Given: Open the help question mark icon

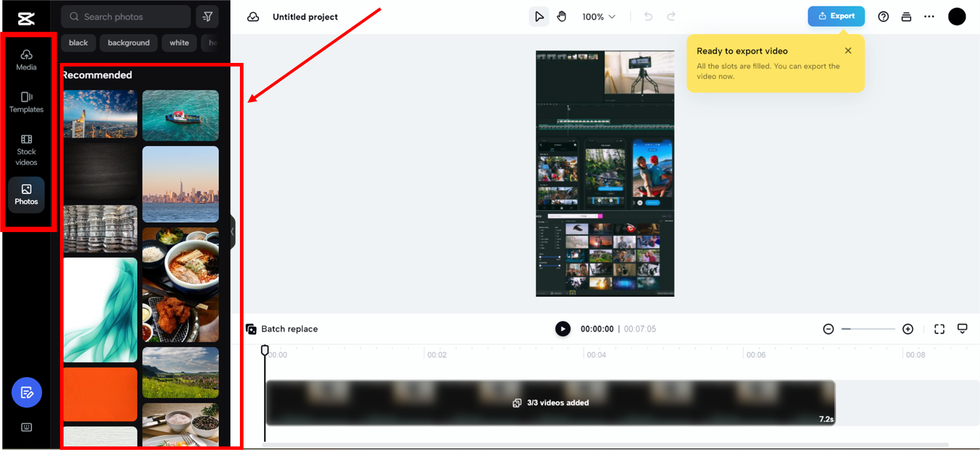Looking at the screenshot, I should click(x=884, y=17).
